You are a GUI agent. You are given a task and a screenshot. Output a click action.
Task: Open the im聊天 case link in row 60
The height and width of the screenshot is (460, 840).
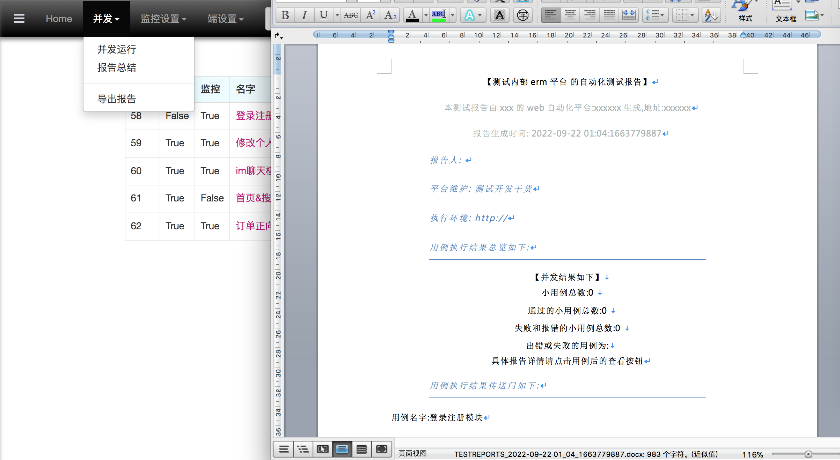pos(253,171)
